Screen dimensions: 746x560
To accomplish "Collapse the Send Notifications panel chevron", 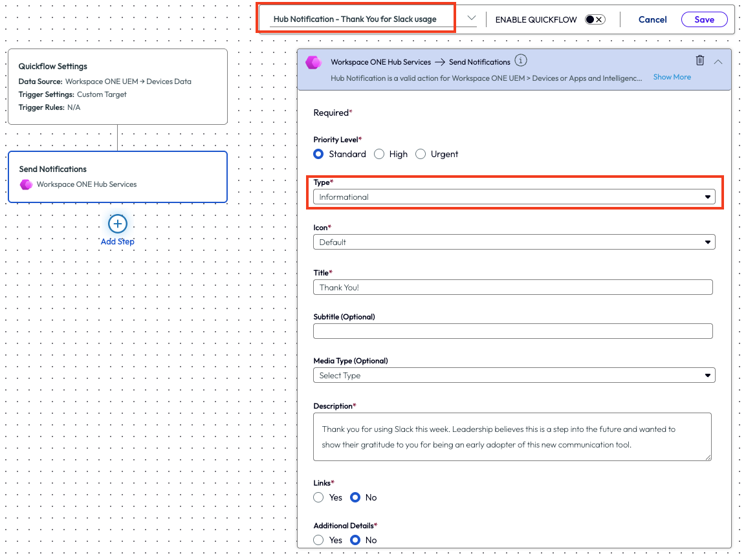I will 718,61.
